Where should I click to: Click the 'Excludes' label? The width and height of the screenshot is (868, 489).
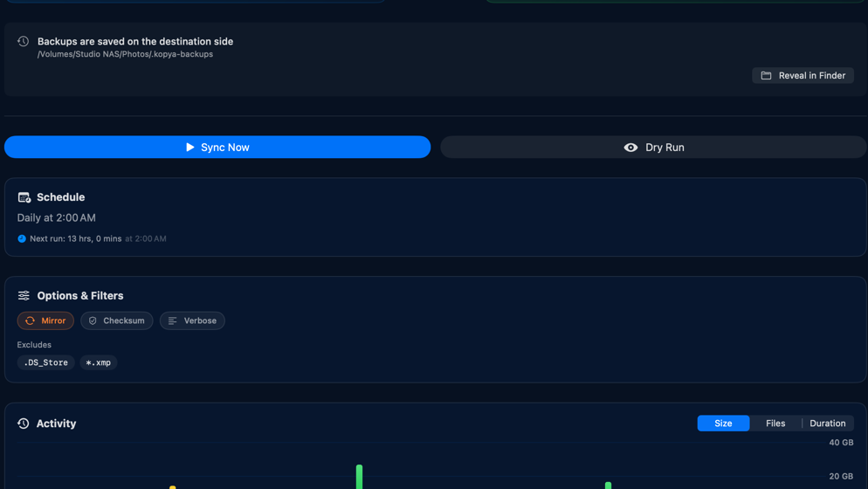(x=34, y=344)
